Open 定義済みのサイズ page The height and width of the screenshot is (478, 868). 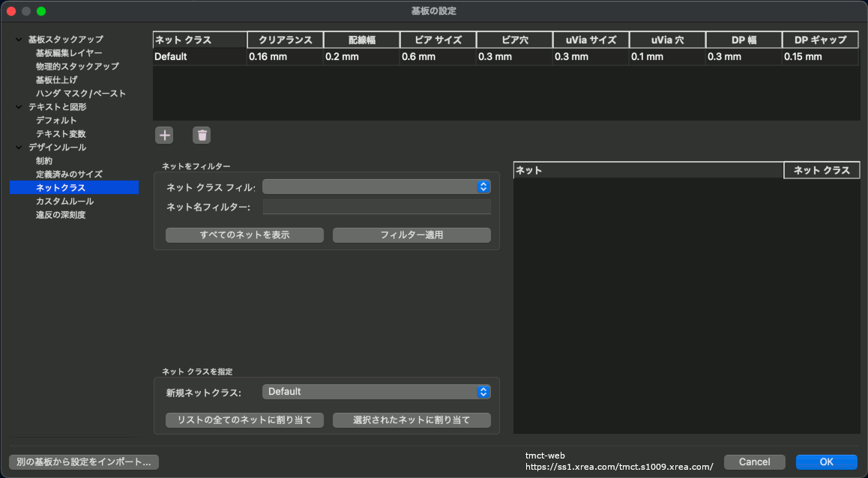point(69,175)
